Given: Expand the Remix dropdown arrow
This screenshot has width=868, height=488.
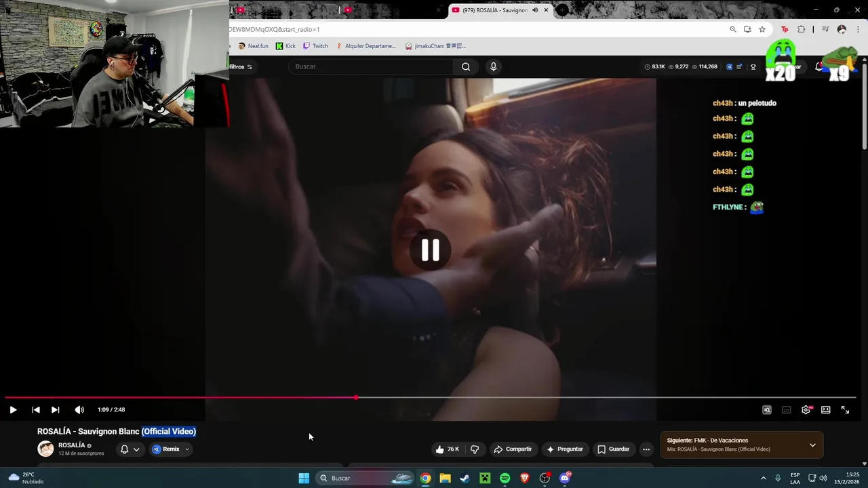Looking at the screenshot, I should point(187,449).
